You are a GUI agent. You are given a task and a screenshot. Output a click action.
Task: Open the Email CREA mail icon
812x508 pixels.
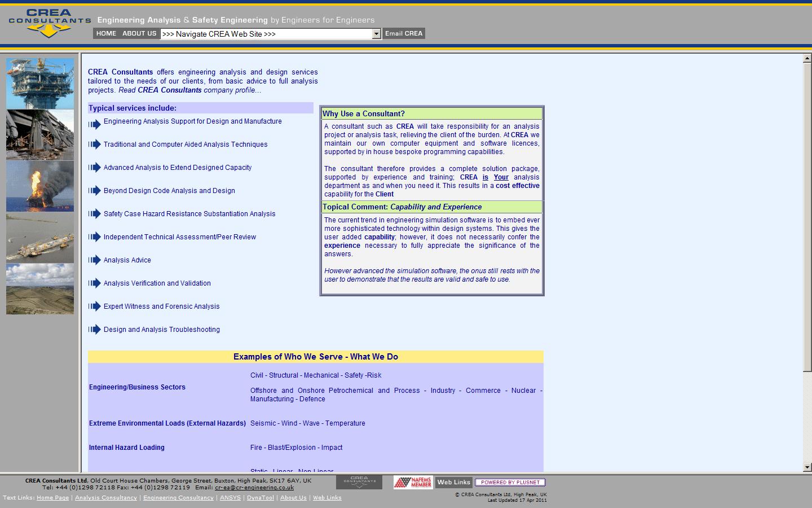[x=404, y=33]
